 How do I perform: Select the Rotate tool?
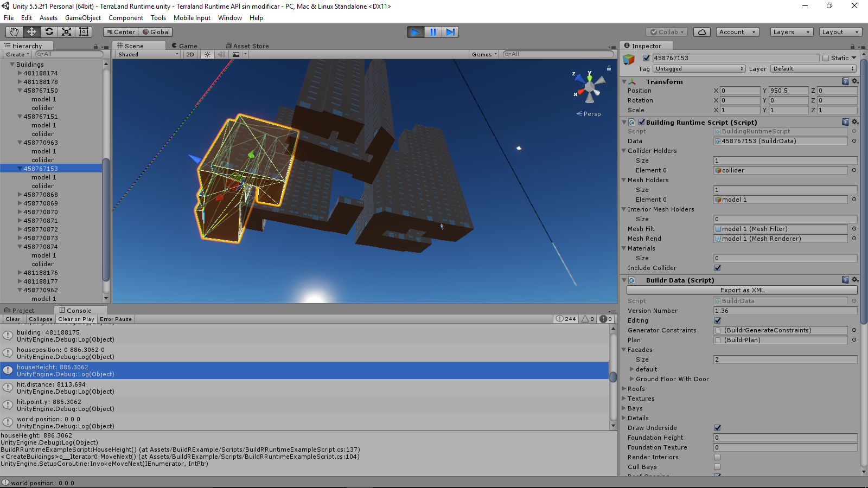pos(49,32)
